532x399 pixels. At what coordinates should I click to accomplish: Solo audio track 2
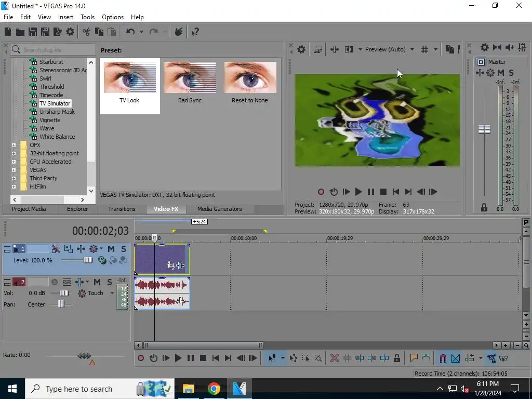click(109, 282)
